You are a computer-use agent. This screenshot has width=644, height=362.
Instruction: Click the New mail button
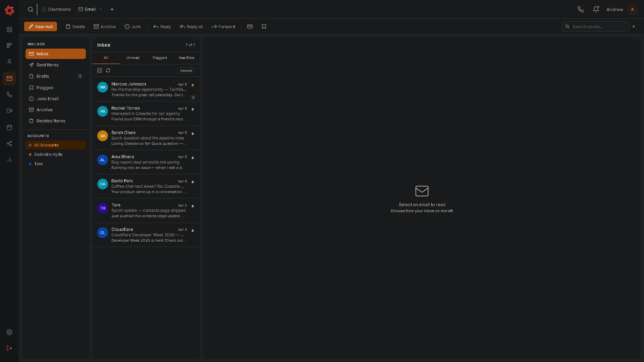tap(41, 26)
